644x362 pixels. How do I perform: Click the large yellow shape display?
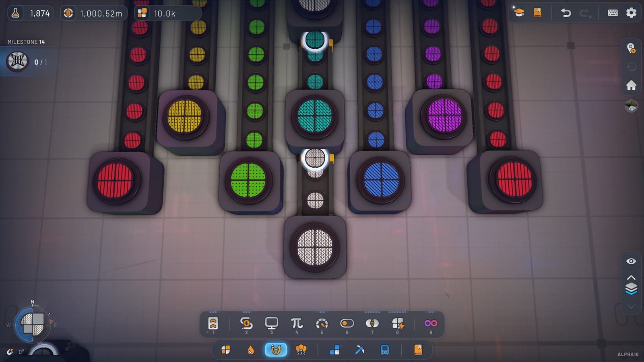click(184, 117)
